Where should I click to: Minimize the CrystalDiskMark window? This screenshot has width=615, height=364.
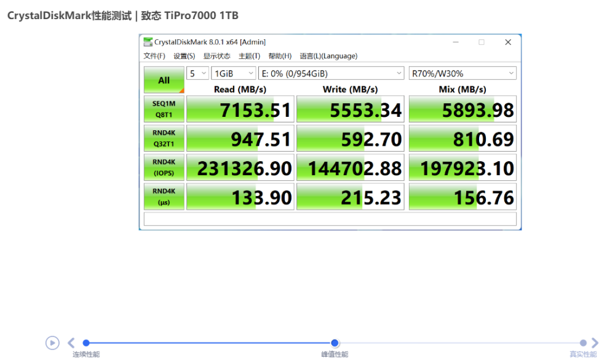(x=456, y=42)
